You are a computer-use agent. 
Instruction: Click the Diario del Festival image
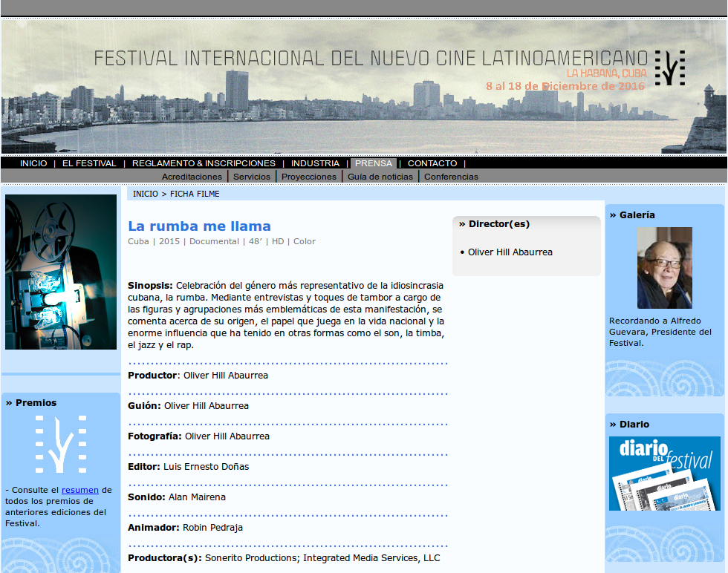click(664, 474)
